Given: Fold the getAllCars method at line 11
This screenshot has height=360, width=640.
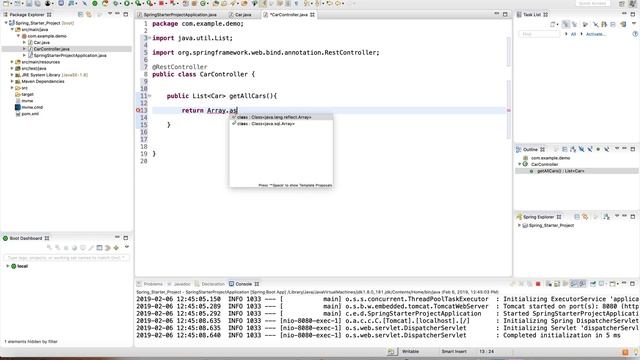Looking at the screenshot, I should click(x=149, y=96).
